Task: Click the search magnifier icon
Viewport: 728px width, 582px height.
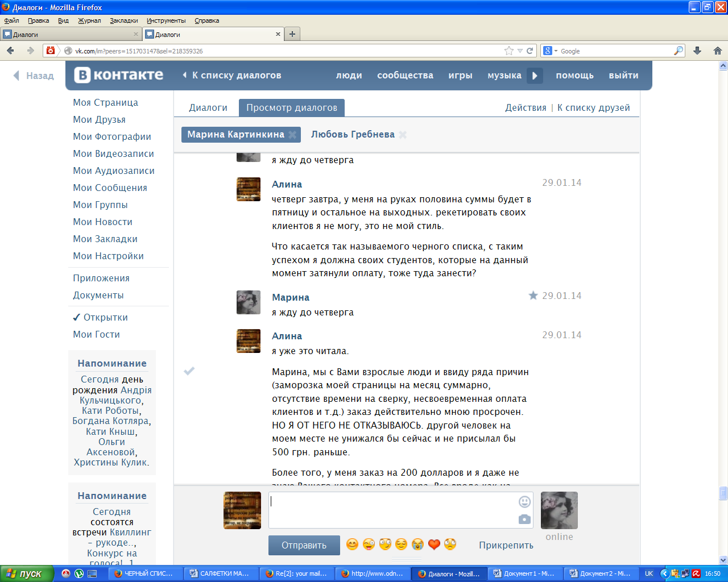Action: [678, 51]
